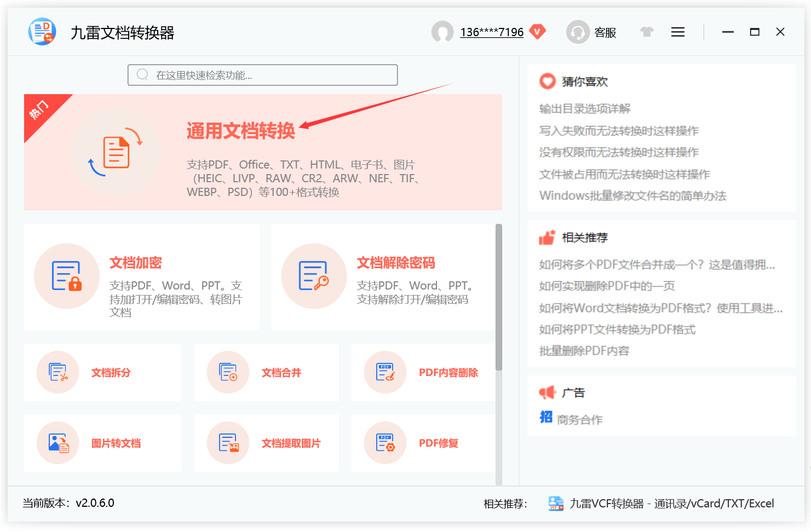Open link 如何将Word文档转换为PDF格式
This screenshot has height=532, width=811.
click(661, 308)
